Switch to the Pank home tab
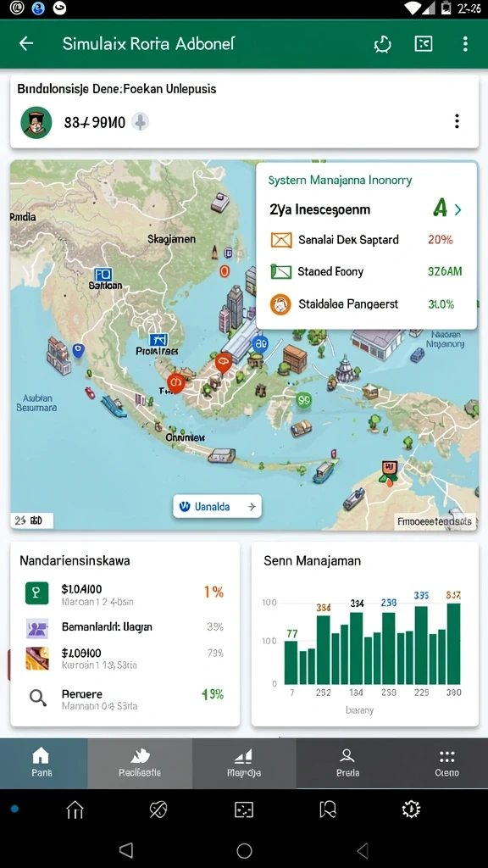 (x=42, y=763)
